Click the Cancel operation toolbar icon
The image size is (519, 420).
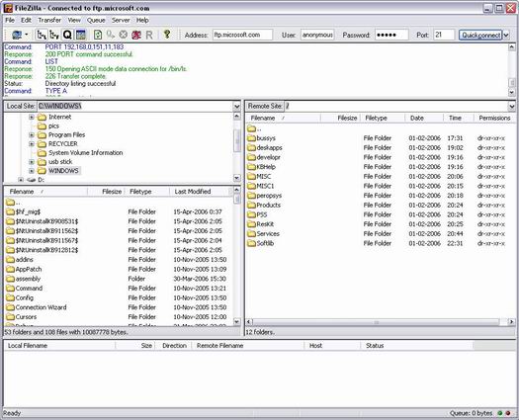pyautogui.click(x=124, y=35)
